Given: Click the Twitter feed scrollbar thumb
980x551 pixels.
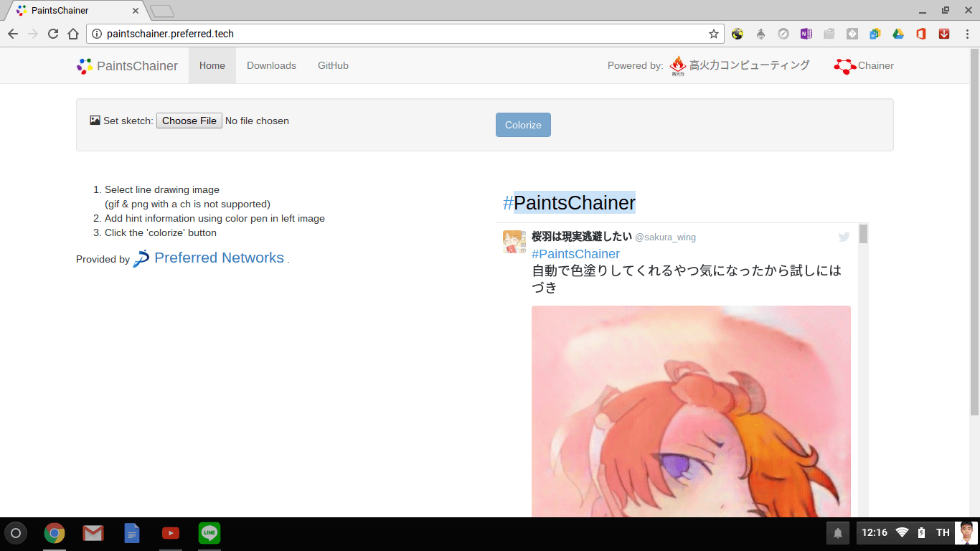Looking at the screenshot, I should coord(863,234).
